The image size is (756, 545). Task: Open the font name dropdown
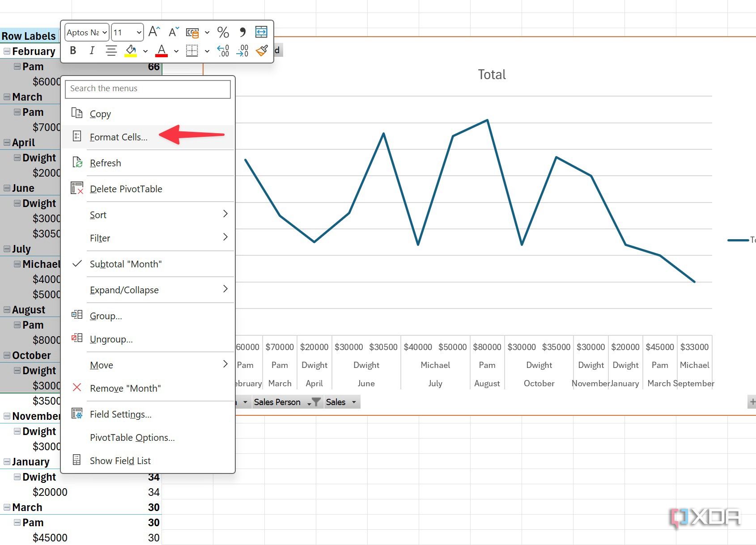click(x=104, y=32)
